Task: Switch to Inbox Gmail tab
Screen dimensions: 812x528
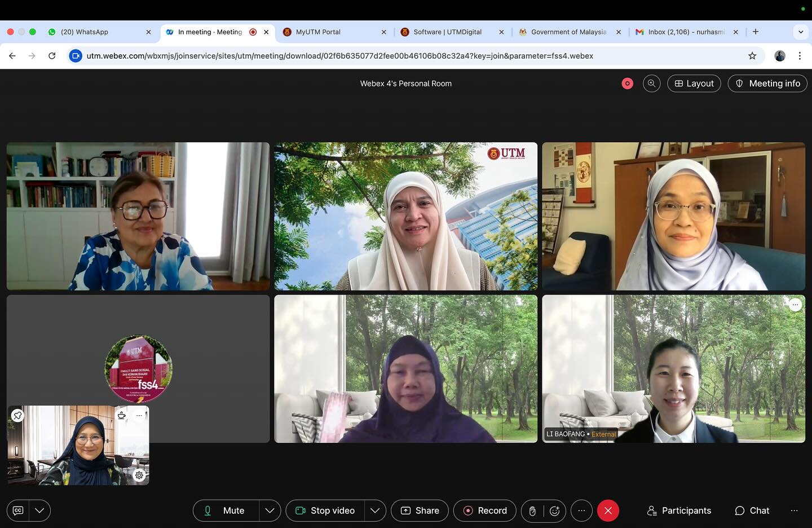Action: pos(687,32)
